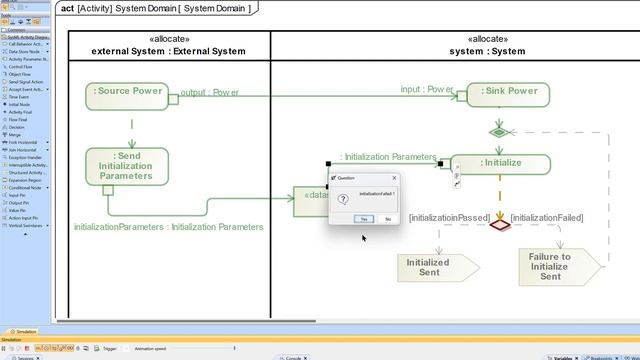Open the Variables tab

point(562,358)
